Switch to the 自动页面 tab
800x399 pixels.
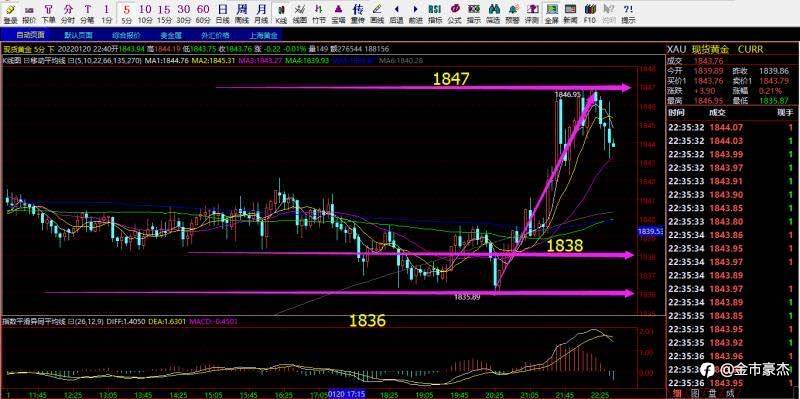30,35
